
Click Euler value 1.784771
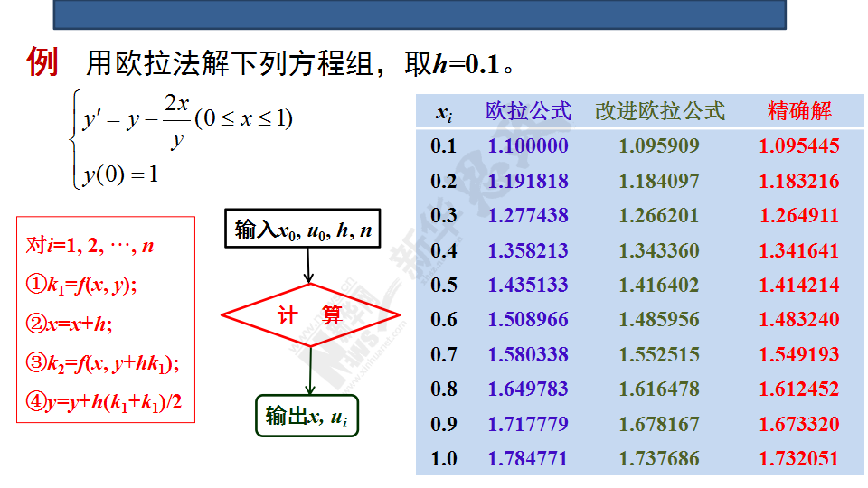[528, 459]
